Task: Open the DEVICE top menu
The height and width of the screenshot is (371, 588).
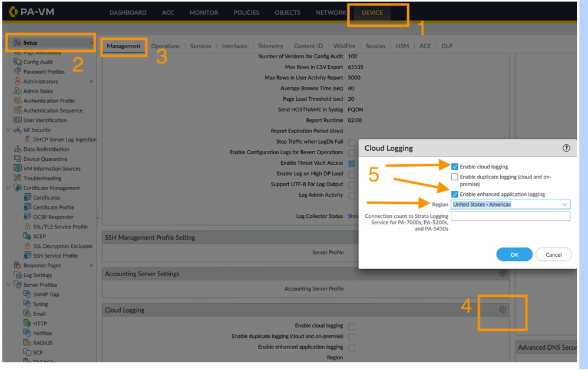Action: (372, 12)
